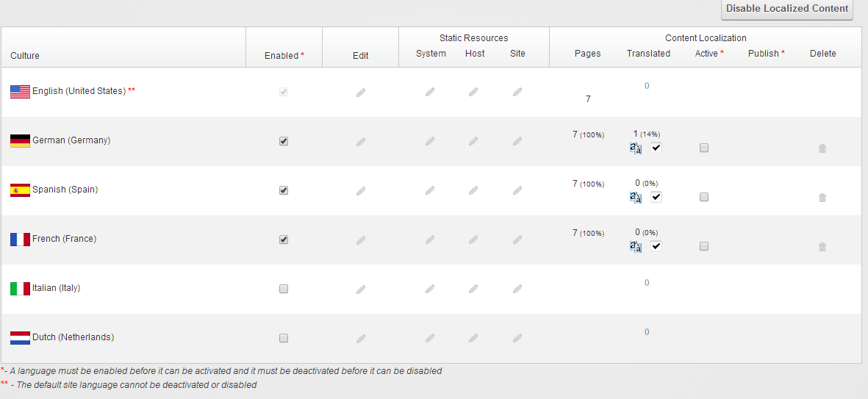Tick the Active checkbox for French (France)
868x399 pixels.
pos(703,246)
